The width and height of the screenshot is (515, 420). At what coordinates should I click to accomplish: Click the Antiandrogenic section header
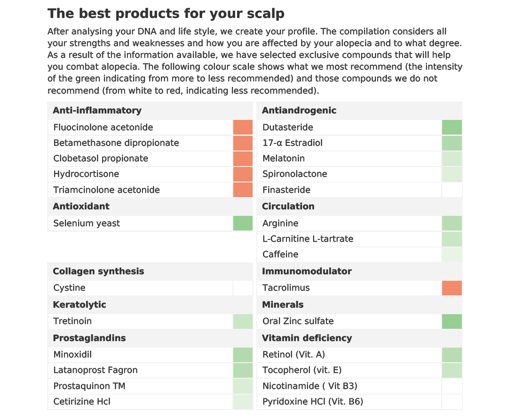pos(299,111)
